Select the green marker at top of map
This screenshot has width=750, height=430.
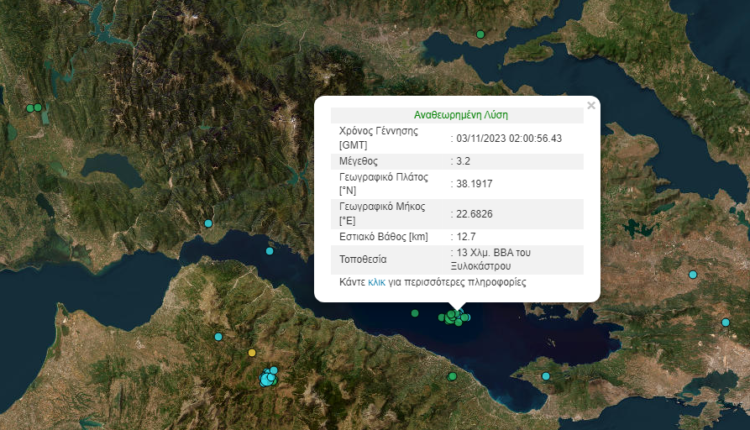[x=480, y=34]
